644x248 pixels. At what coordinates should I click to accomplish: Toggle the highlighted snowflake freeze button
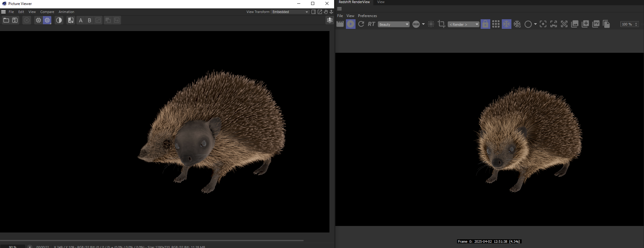[506, 24]
